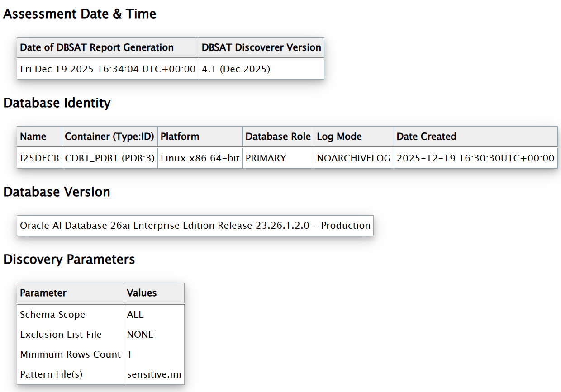Click the '2025-12-19 16:30:30UTC+00:00' creation date
Viewport: 561px width, 392px height.
(x=475, y=158)
